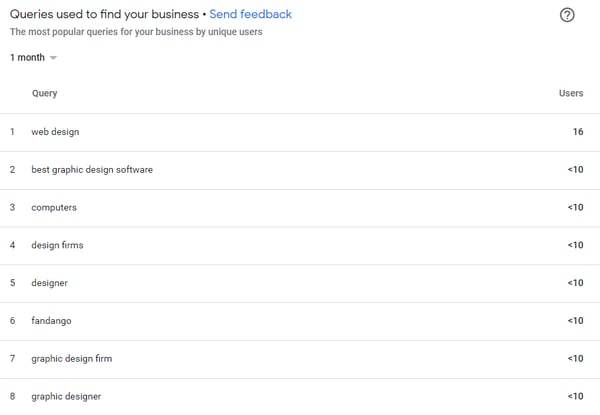Viewport: 600px width, 415px height.
Task: Click the <10 users value for fandango
Action: click(575, 321)
